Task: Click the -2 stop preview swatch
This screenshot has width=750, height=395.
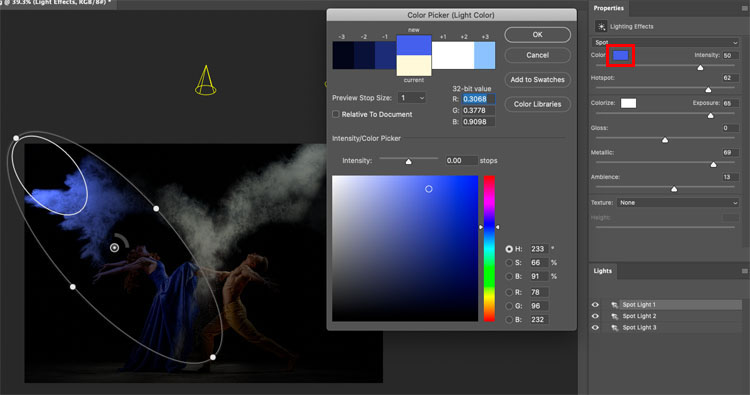Action: [x=364, y=55]
